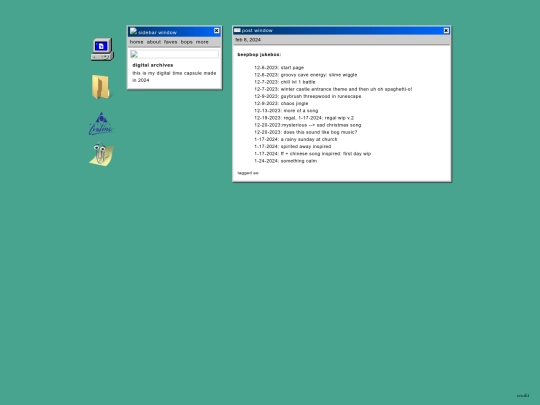This screenshot has width=540, height=405.
Task: Open the America Online triangle icon
Action: tap(101, 124)
